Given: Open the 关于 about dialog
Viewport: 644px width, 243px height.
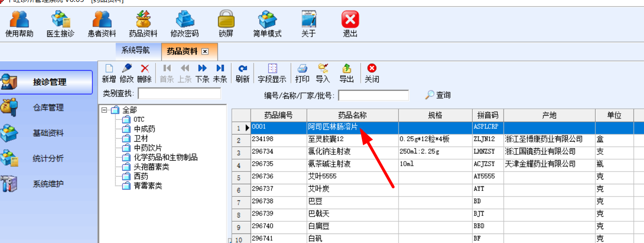Looking at the screenshot, I should tap(309, 24).
